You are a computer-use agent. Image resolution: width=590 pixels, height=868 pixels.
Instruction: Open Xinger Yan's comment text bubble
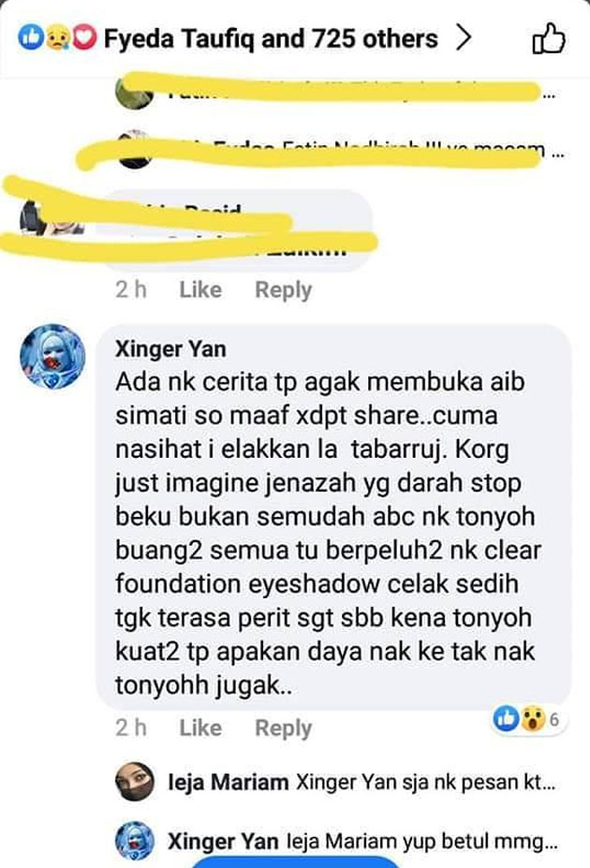pos(333,517)
